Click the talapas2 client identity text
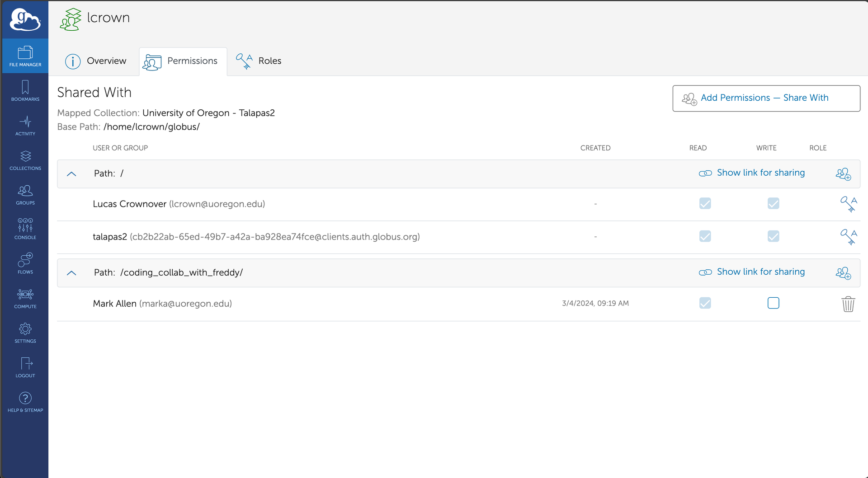 (256, 237)
